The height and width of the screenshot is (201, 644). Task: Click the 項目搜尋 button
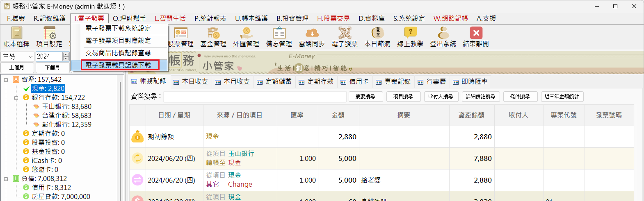pyautogui.click(x=403, y=97)
